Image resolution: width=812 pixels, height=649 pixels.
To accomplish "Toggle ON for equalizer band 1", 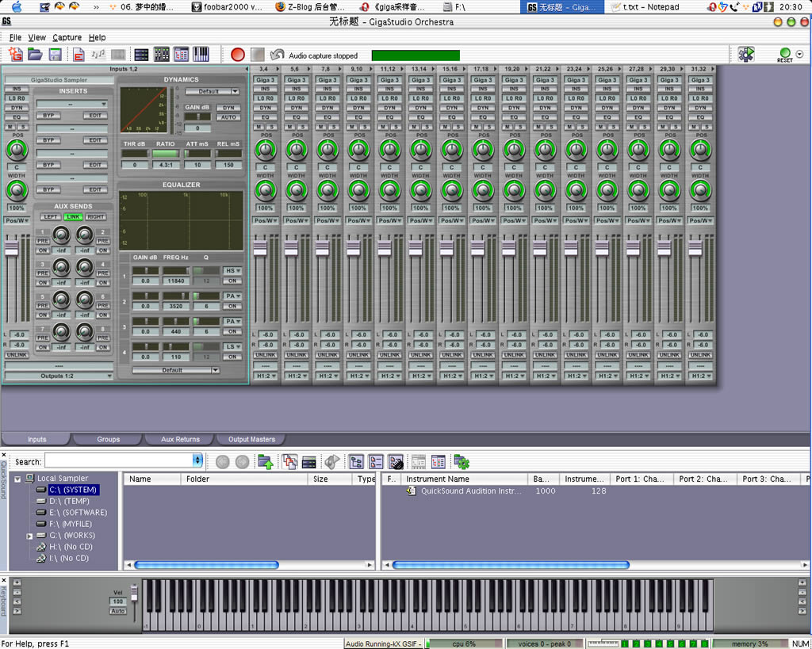I will [x=232, y=281].
